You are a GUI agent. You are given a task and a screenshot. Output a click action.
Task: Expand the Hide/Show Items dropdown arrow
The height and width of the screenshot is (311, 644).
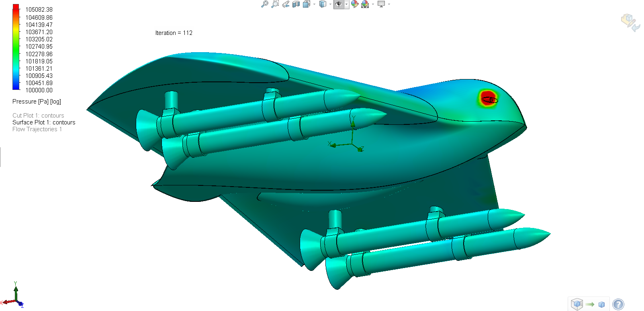pos(346,4)
